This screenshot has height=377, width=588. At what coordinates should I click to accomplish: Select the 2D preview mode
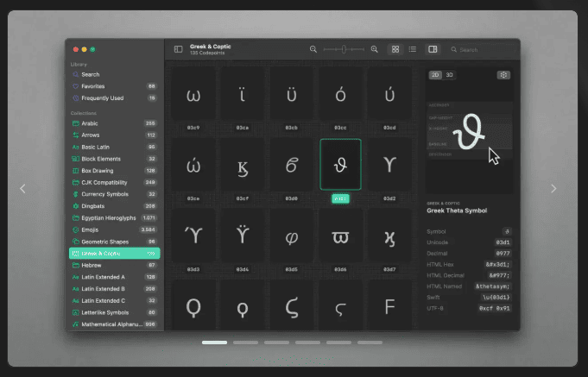point(435,75)
